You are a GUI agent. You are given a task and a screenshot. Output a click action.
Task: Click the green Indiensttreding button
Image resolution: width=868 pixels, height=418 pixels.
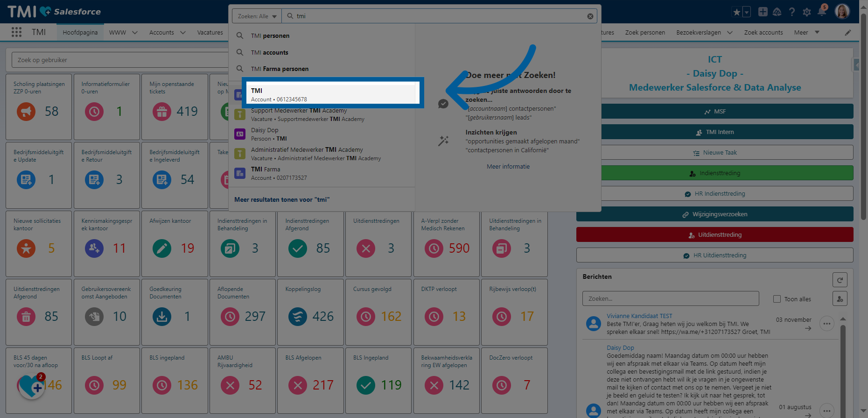pyautogui.click(x=715, y=173)
